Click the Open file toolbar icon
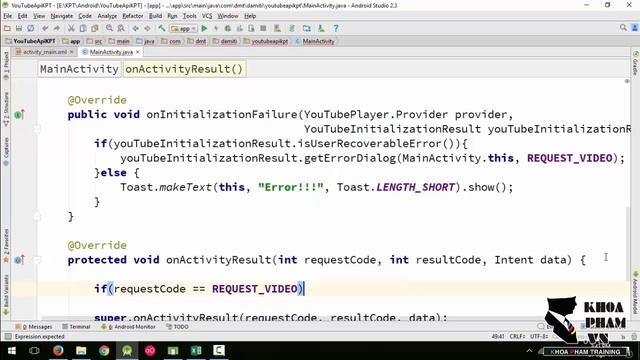Screen dimensions: 640x360 [7, 28]
